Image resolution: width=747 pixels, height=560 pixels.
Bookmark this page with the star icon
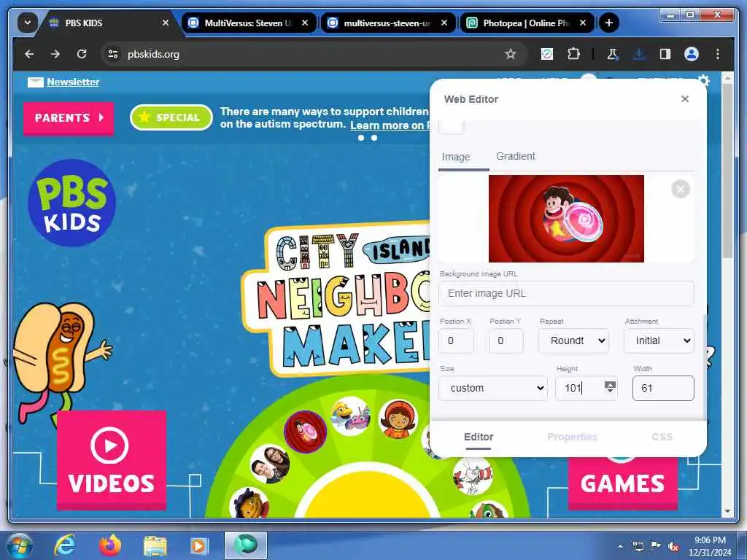coord(510,54)
